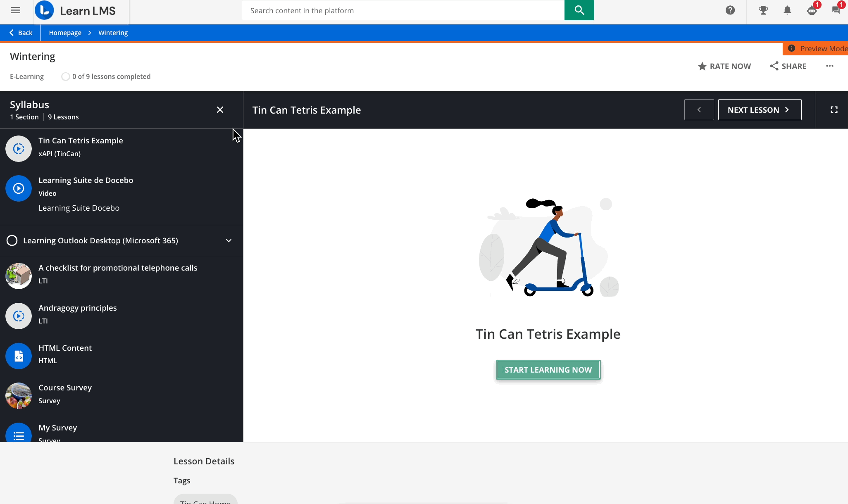Screen dimensions: 848x504
Task: Click the green search magnifier button
Action: 579,10
